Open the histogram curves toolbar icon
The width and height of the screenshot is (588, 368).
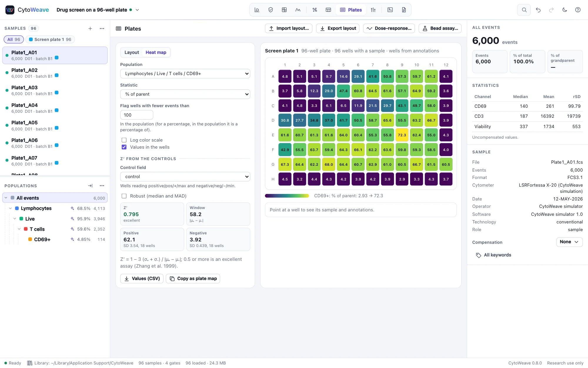298,10
